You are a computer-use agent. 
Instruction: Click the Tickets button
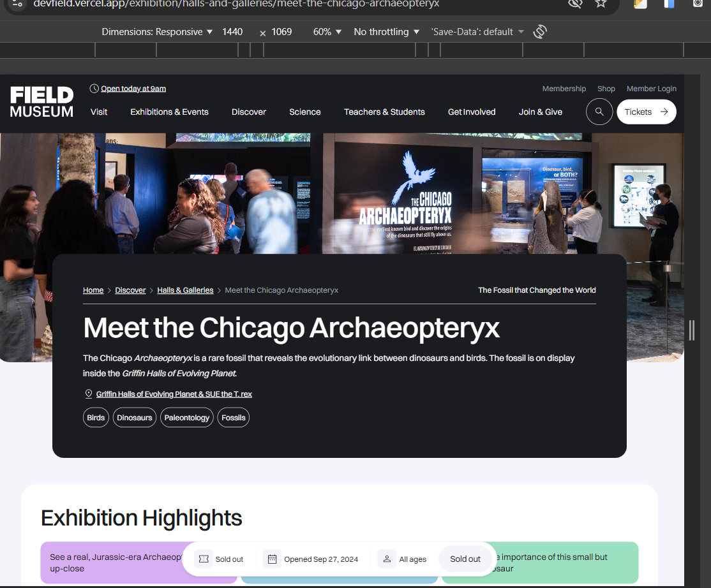pyautogui.click(x=646, y=112)
